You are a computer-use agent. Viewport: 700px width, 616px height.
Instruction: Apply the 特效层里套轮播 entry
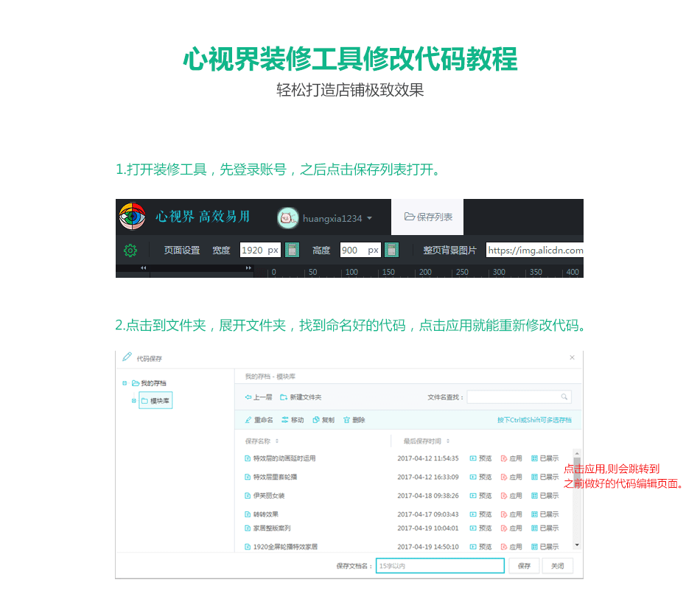pos(511,477)
